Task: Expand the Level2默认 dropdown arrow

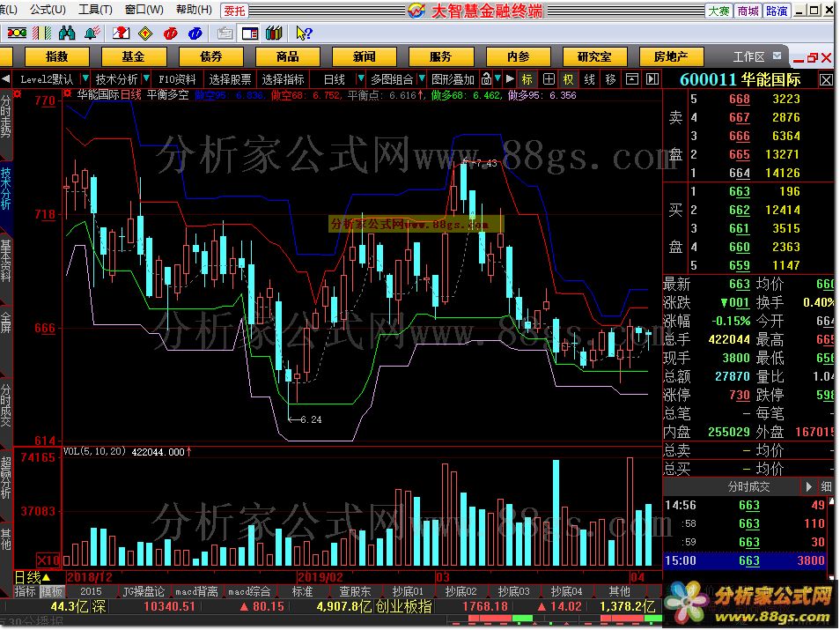Action: tap(85, 79)
